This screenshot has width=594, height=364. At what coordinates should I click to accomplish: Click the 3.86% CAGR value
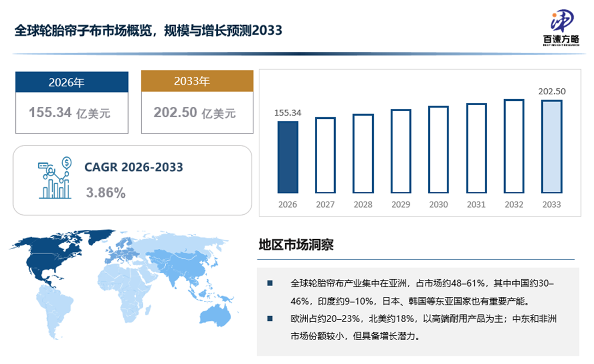(106, 192)
